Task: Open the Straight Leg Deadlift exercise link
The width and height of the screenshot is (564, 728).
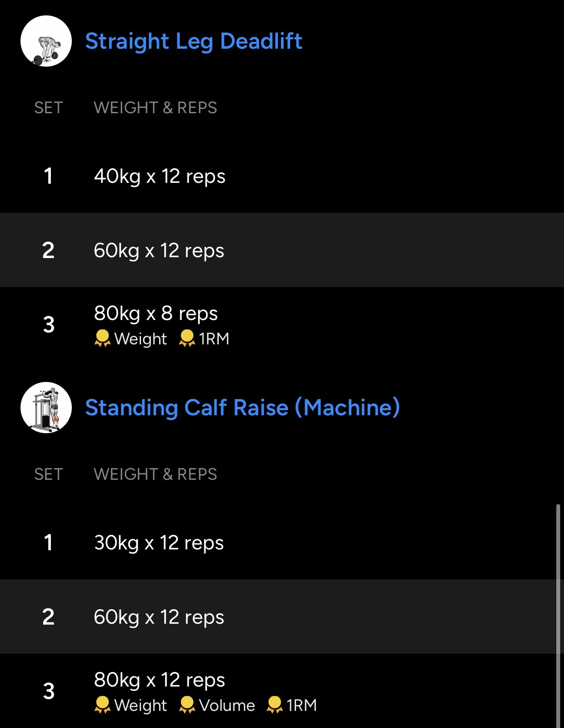Action: (194, 41)
